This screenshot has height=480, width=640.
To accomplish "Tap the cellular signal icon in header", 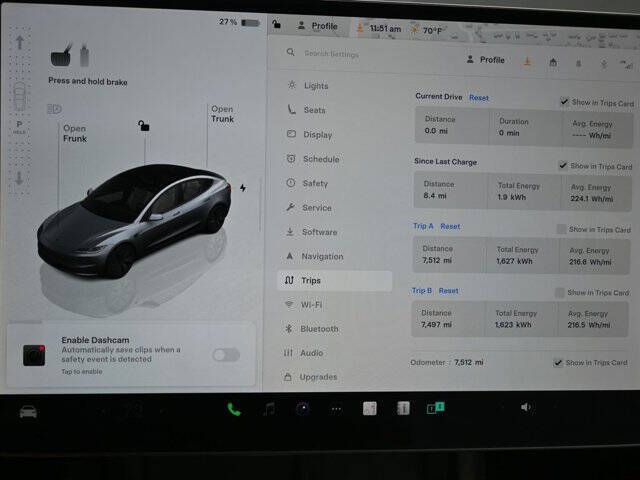I will 626,64.
